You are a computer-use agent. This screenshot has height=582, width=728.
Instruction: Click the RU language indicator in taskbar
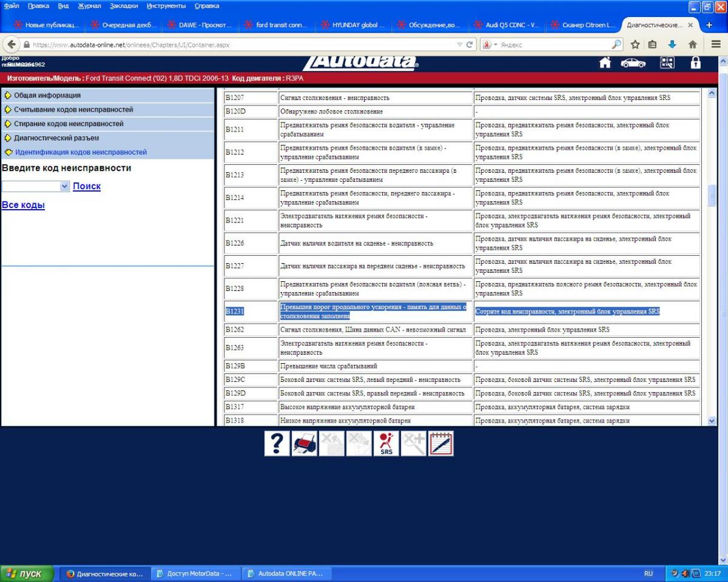coord(649,574)
